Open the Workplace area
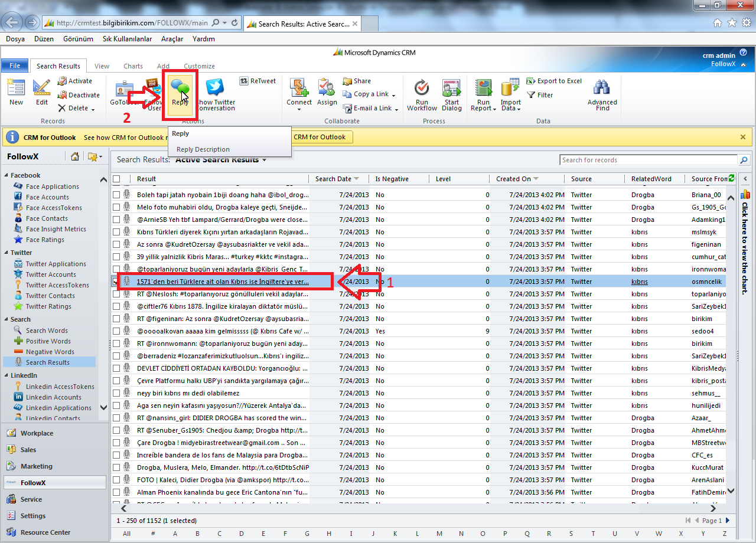Screen dimensions: 756x543 click(37, 433)
